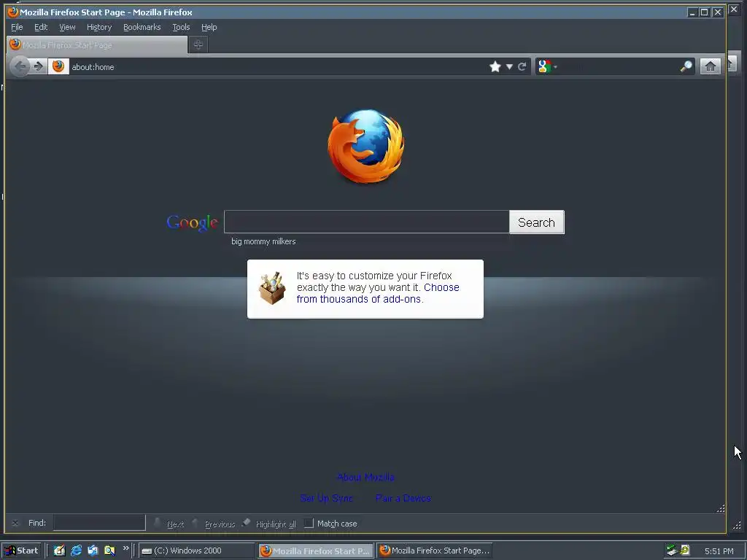Open the Tools menu

pos(181,27)
